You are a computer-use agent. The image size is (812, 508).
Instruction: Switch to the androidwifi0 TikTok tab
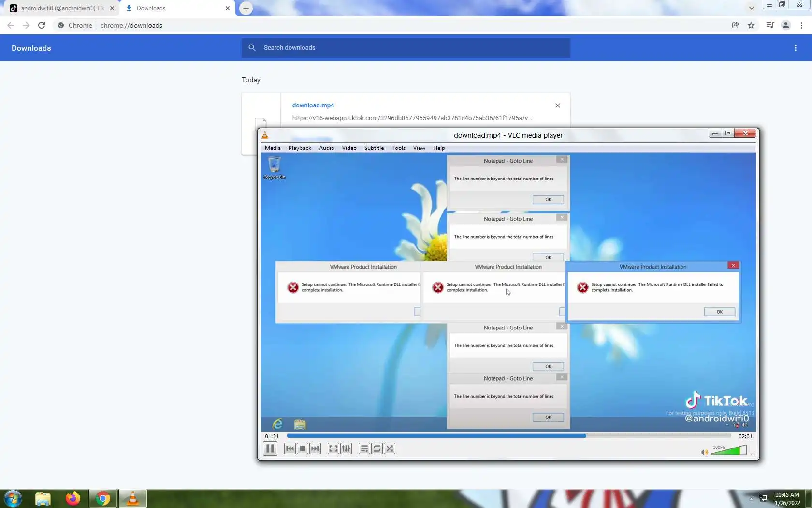62,8
